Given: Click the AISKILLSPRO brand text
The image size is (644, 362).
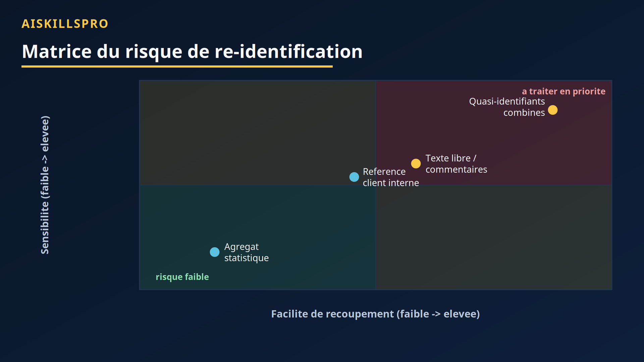Looking at the screenshot, I should (65, 24).
